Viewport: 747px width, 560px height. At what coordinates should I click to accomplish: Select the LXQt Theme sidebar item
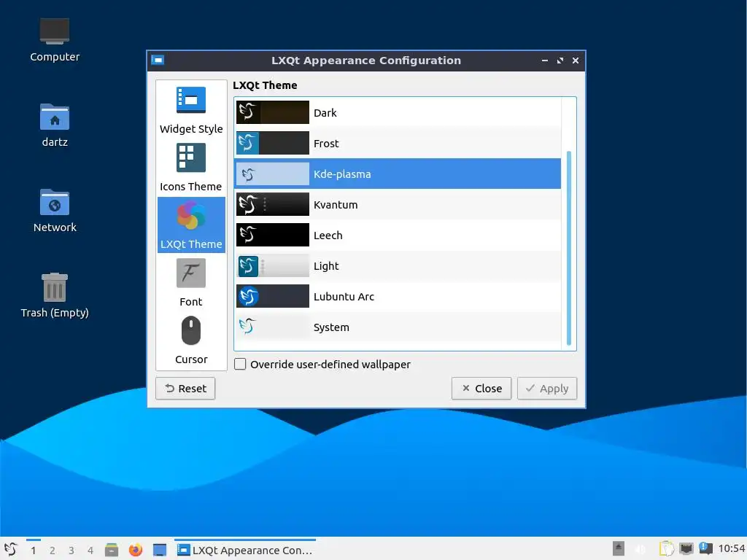pyautogui.click(x=191, y=225)
